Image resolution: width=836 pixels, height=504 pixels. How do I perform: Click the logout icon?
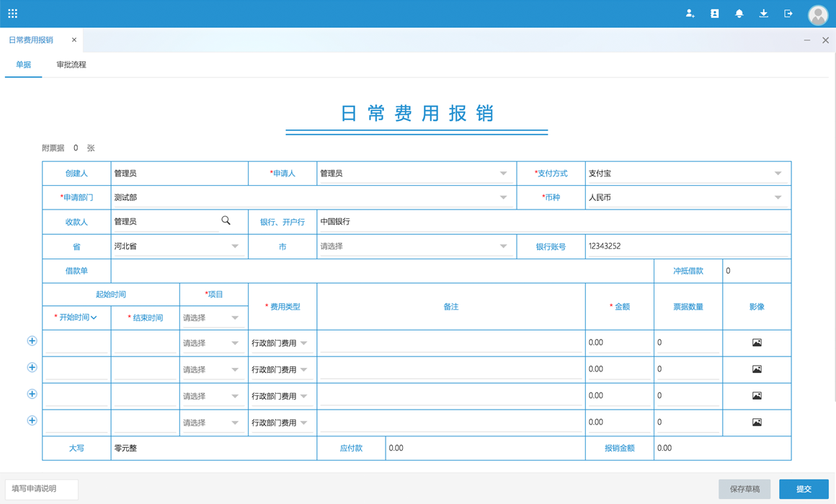pos(788,14)
